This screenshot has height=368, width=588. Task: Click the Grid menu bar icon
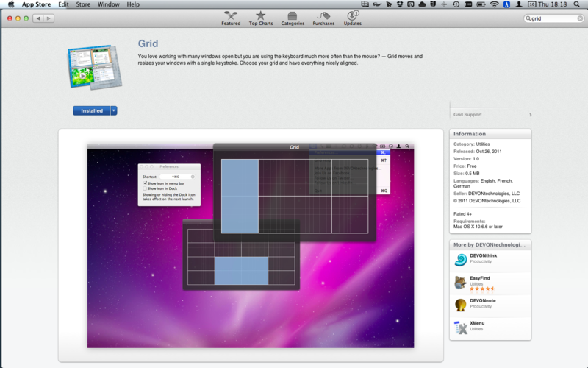tap(365, 4)
